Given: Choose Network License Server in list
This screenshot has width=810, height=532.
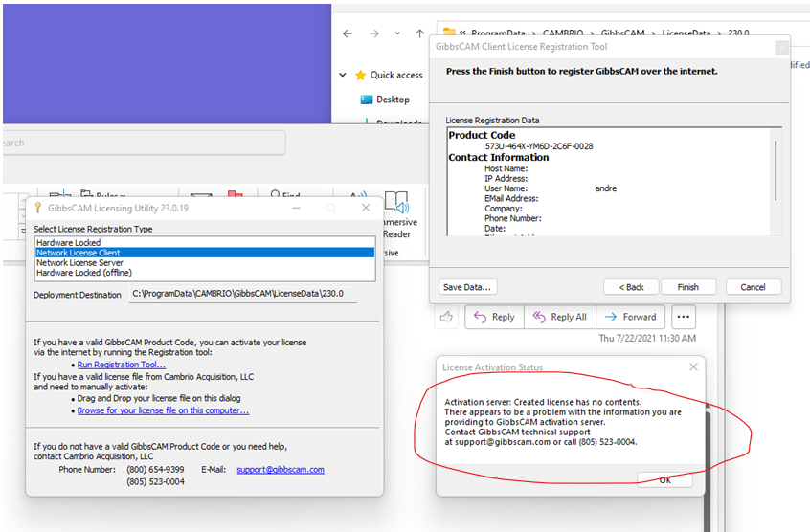Looking at the screenshot, I should [205, 262].
